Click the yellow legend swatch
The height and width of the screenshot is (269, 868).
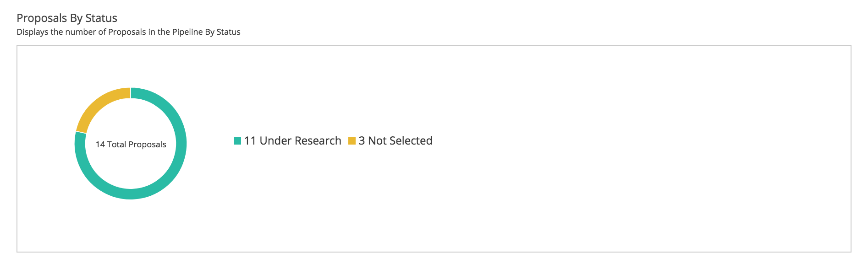pos(352,141)
